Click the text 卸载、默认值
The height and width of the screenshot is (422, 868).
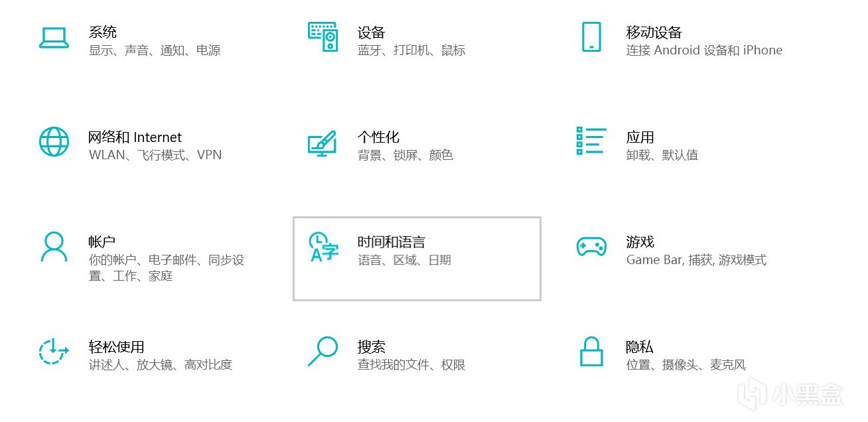(x=662, y=155)
